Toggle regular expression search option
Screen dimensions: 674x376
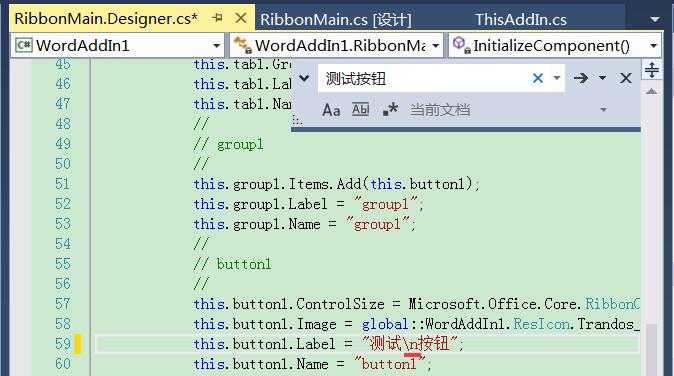(x=390, y=110)
